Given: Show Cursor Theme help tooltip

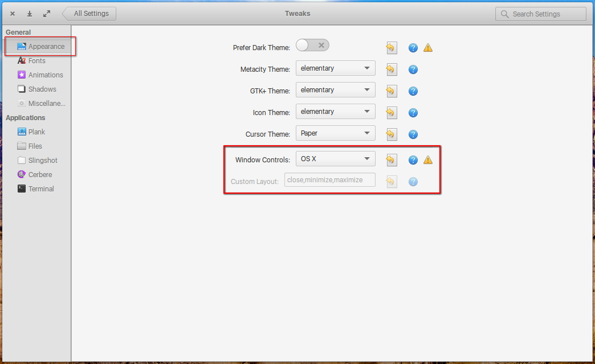Looking at the screenshot, I should pyautogui.click(x=413, y=134).
